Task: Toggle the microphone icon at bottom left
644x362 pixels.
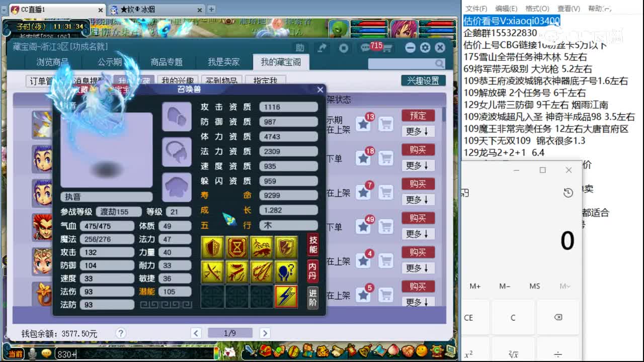Action: 33,353
